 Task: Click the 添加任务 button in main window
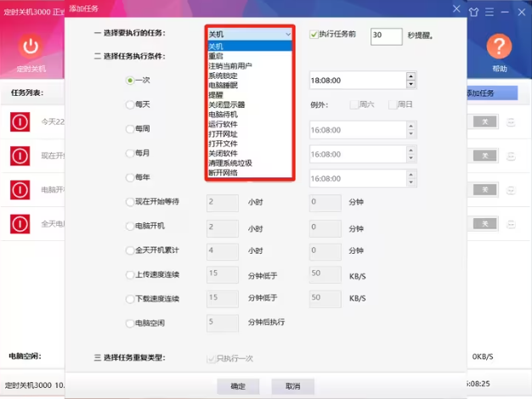pyautogui.click(x=492, y=93)
